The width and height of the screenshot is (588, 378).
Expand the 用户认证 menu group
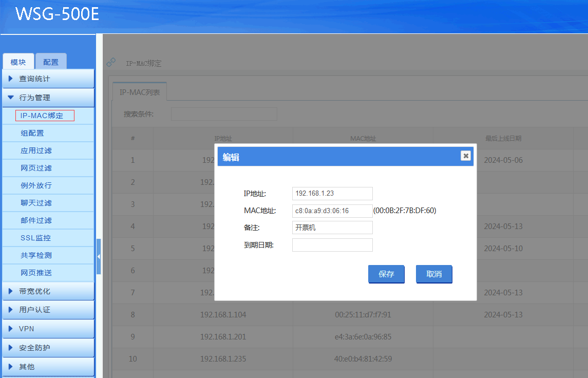(48, 310)
